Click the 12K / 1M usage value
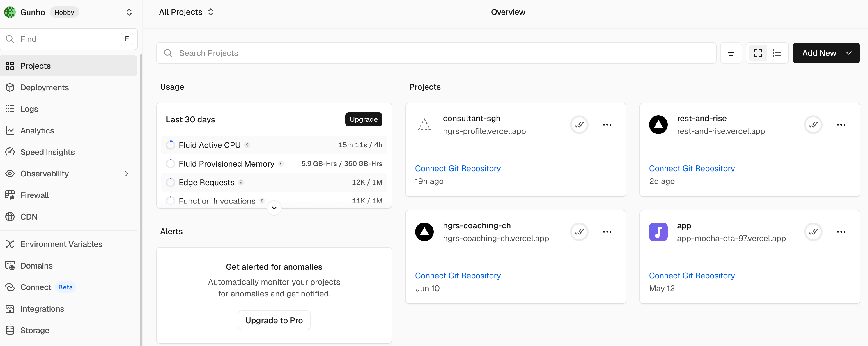Screen dimensions: 868x346 (367, 182)
